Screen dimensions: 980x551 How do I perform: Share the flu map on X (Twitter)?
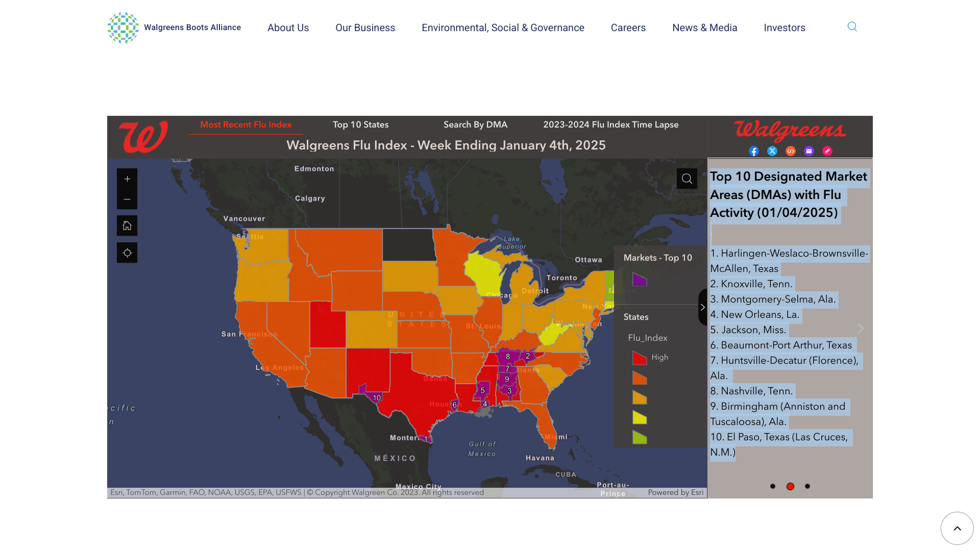(772, 151)
